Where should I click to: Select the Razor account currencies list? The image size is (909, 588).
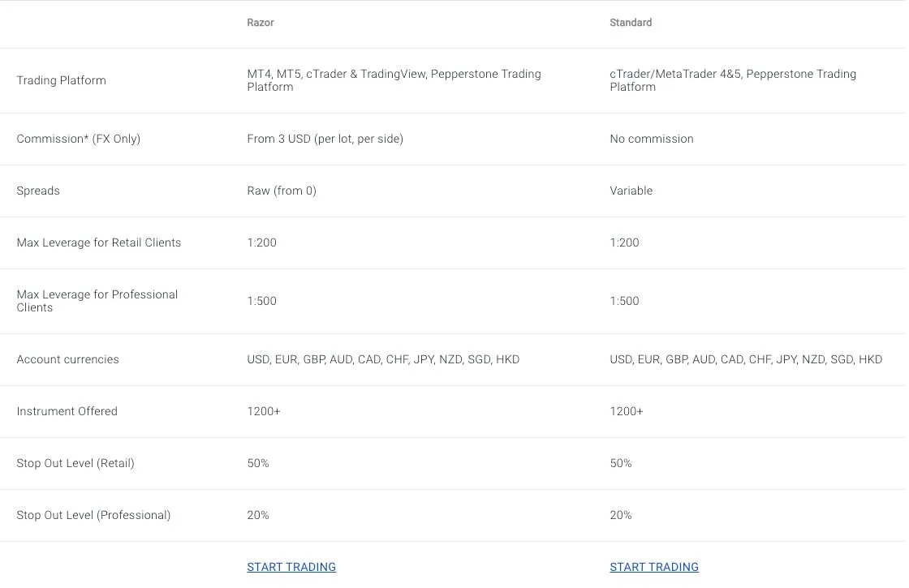(383, 359)
